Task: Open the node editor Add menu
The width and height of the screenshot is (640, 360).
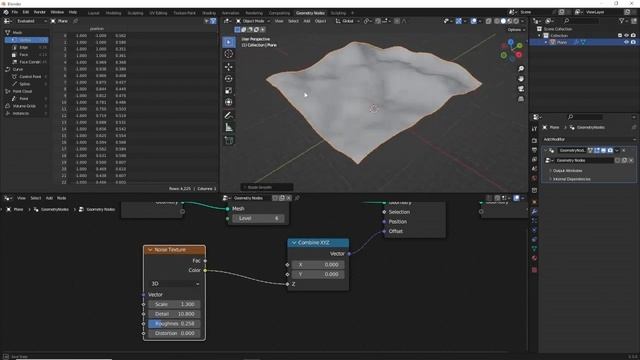Action: (49, 198)
